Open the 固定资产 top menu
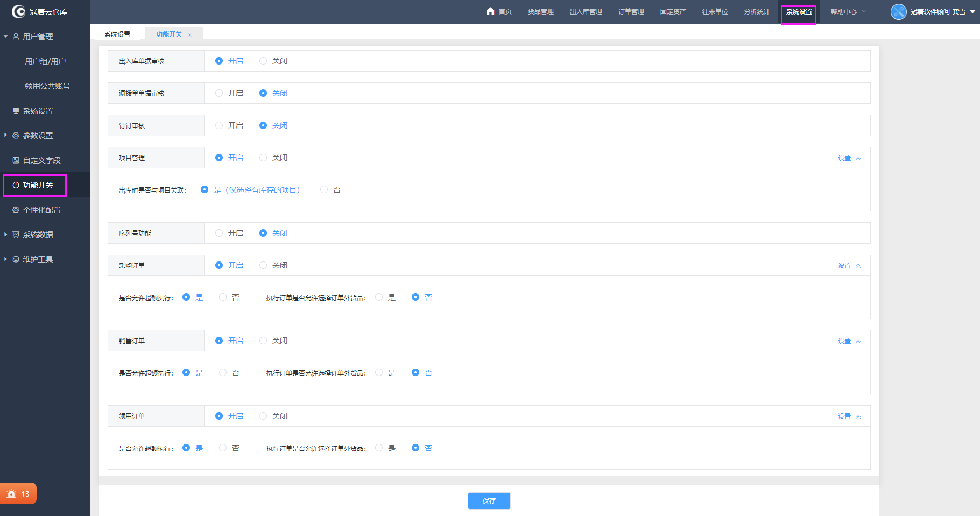The image size is (980, 516). tap(673, 11)
